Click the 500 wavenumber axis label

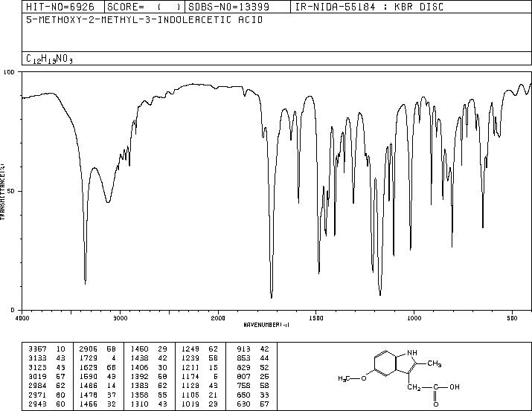pyautogui.click(x=512, y=318)
